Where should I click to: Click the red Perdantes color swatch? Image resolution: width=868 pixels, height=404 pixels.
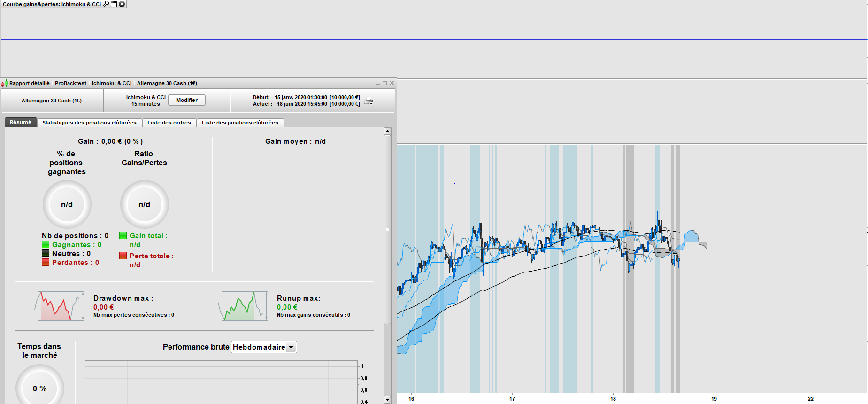pyautogui.click(x=46, y=262)
